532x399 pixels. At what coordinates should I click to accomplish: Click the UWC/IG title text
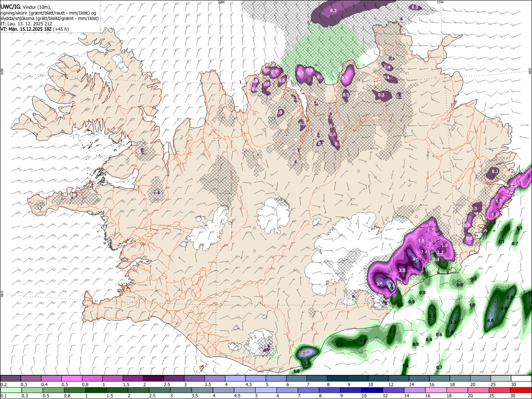pos(10,6)
